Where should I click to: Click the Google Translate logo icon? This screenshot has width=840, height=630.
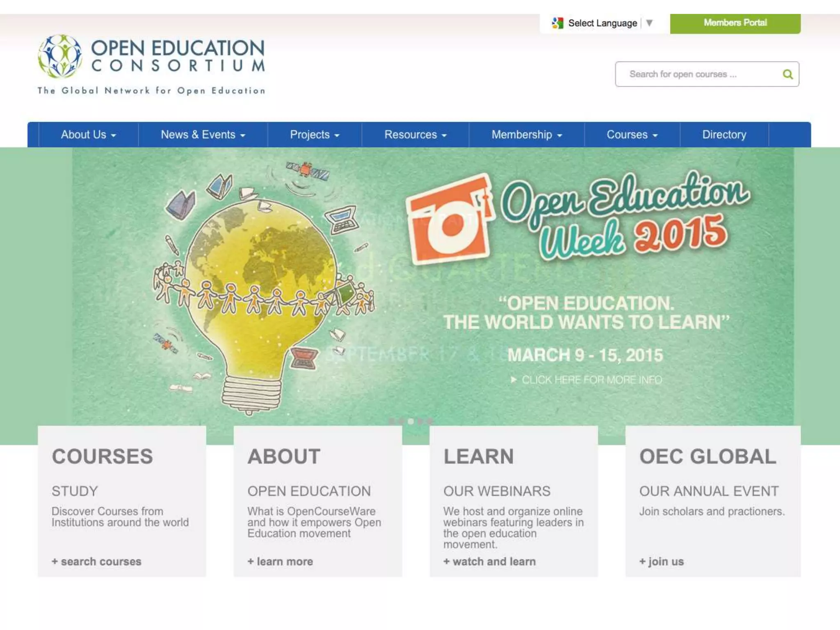point(557,23)
